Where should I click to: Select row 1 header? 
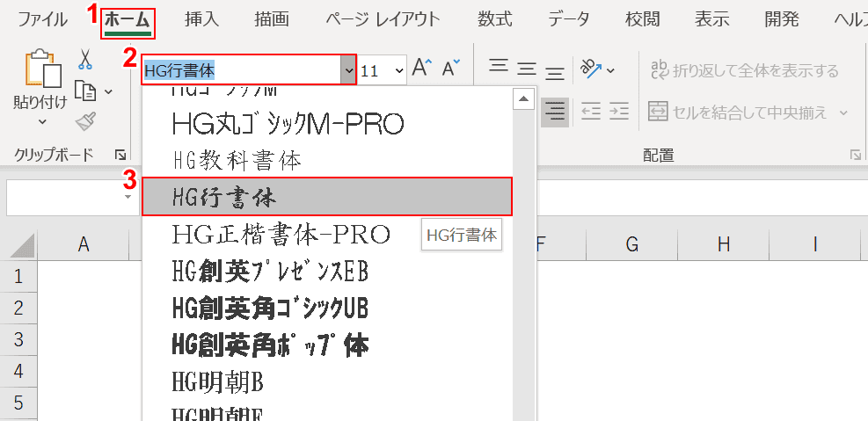tap(18, 276)
